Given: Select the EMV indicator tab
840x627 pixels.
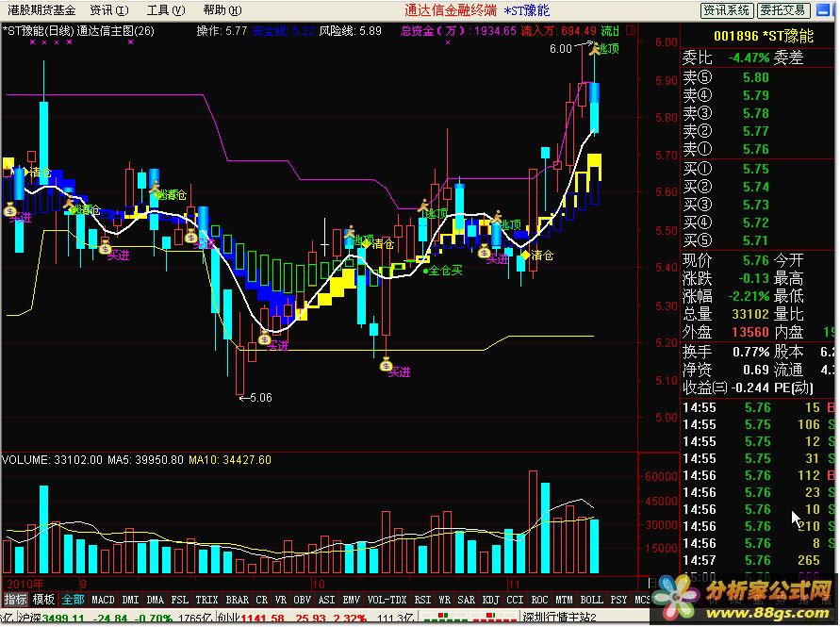Looking at the screenshot, I should [352, 600].
